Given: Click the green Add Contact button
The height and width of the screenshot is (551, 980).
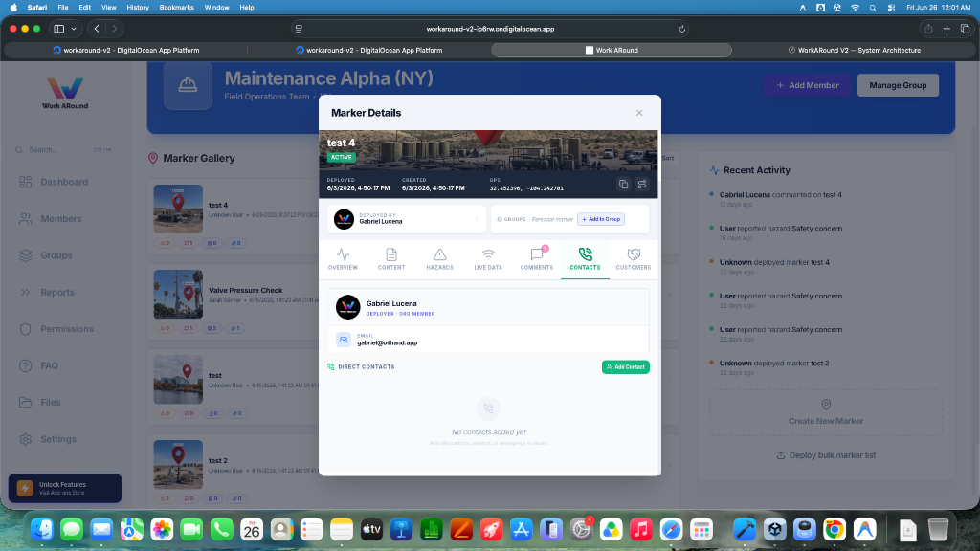Looking at the screenshot, I should click(626, 366).
